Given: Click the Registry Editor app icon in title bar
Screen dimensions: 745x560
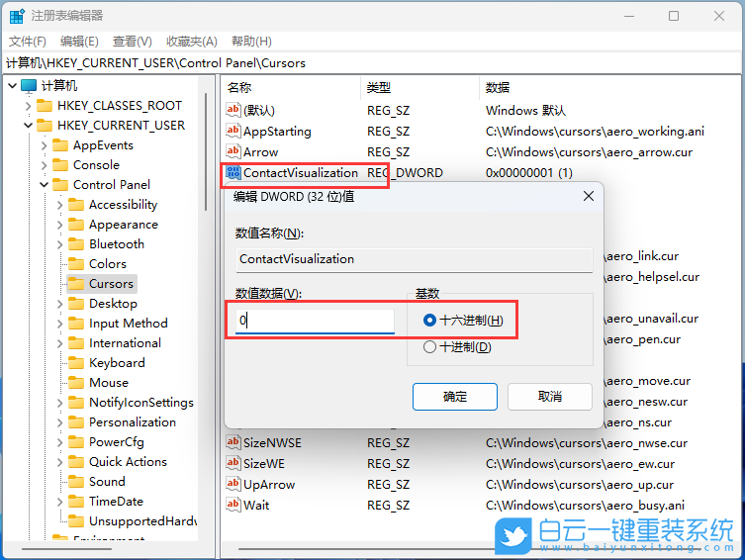Looking at the screenshot, I should pyautogui.click(x=17, y=16).
